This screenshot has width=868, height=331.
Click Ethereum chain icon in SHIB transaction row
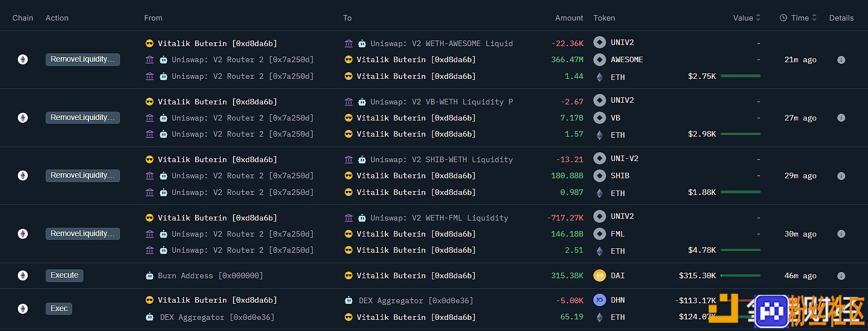(23, 175)
